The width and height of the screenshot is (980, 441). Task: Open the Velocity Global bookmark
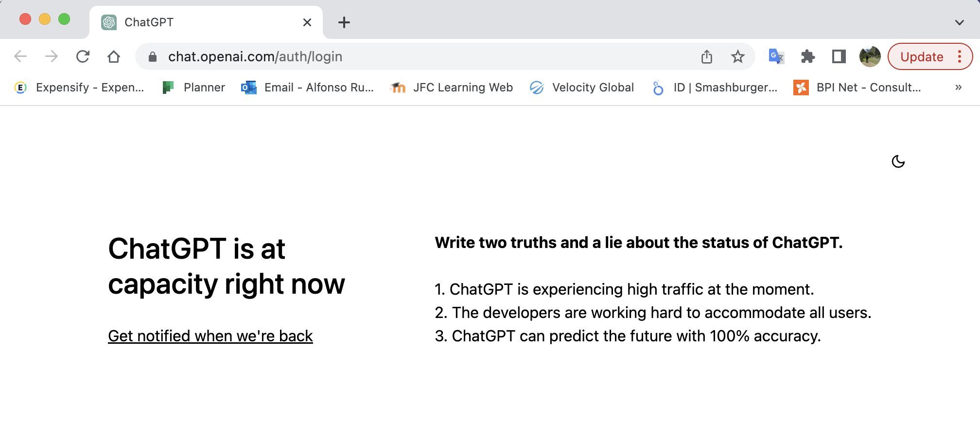(582, 88)
